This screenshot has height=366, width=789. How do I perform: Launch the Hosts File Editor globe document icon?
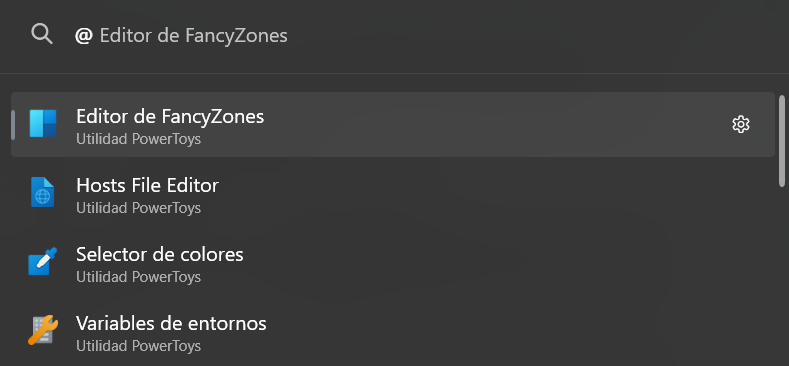pyautogui.click(x=43, y=192)
